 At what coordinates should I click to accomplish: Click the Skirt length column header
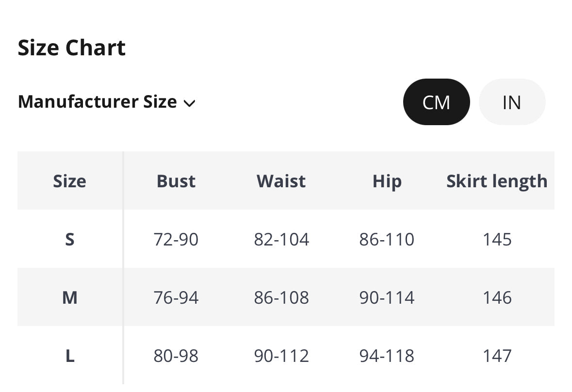click(497, 181)
